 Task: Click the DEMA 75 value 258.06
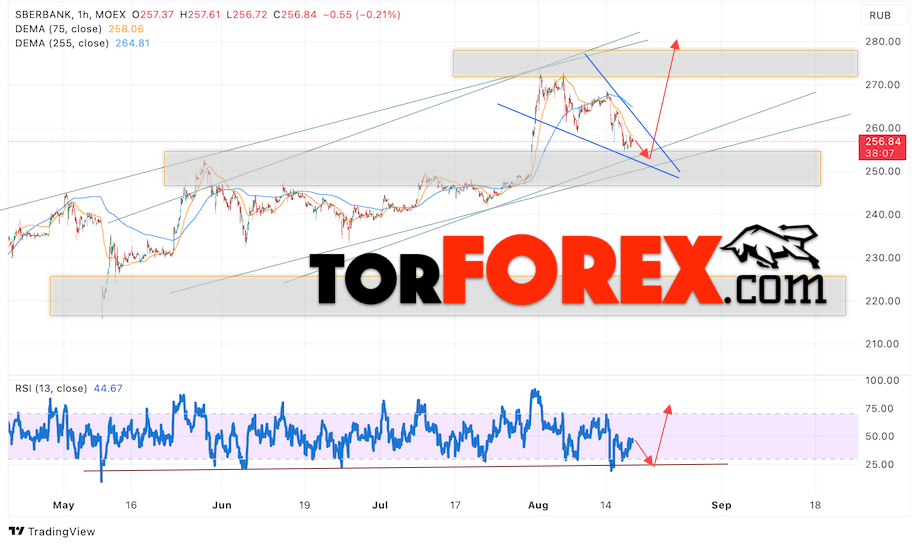[126, 29]
